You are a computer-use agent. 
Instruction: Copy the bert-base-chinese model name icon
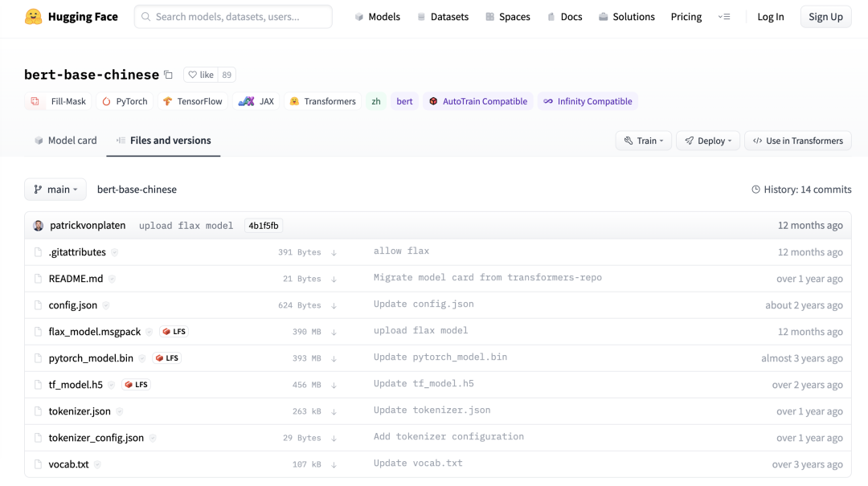point(168,75)
